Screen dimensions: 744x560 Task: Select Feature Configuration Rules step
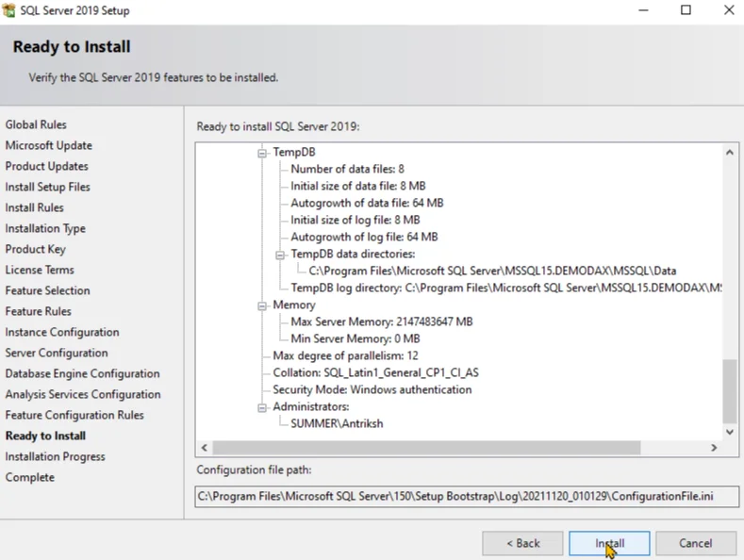(x=74, y=415)
